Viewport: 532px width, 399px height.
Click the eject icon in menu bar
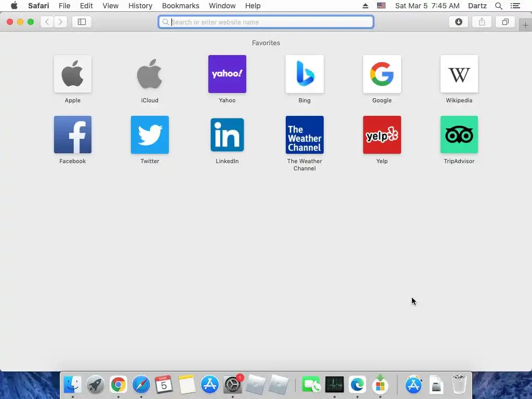[365, 6]
